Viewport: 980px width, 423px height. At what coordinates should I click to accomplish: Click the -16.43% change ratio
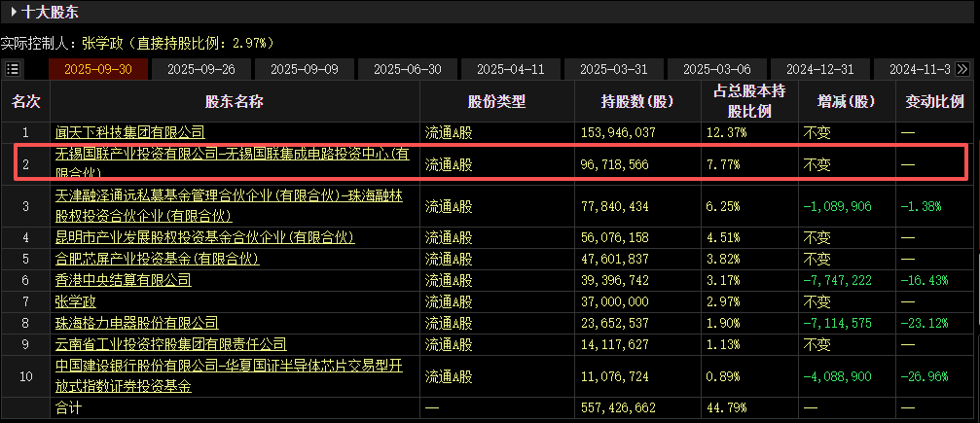(924, 280)
